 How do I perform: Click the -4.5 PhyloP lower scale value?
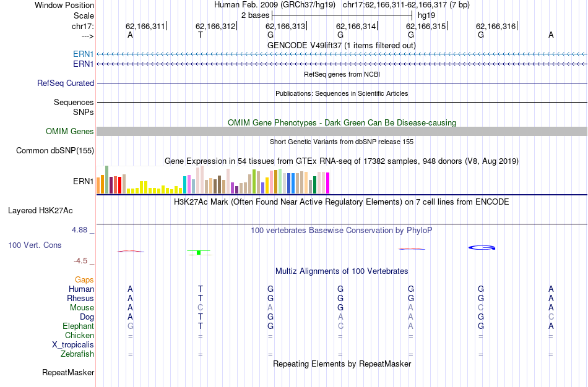point(80,261)
